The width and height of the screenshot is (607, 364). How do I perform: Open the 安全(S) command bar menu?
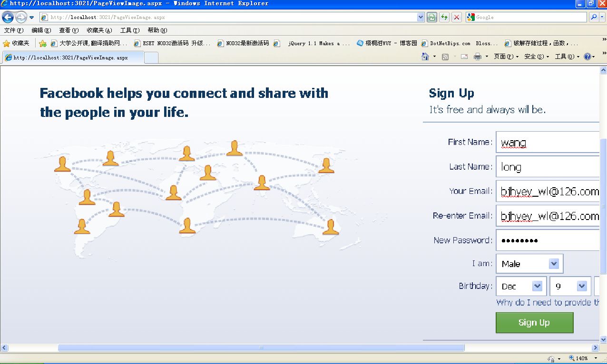tap(537, 57)
